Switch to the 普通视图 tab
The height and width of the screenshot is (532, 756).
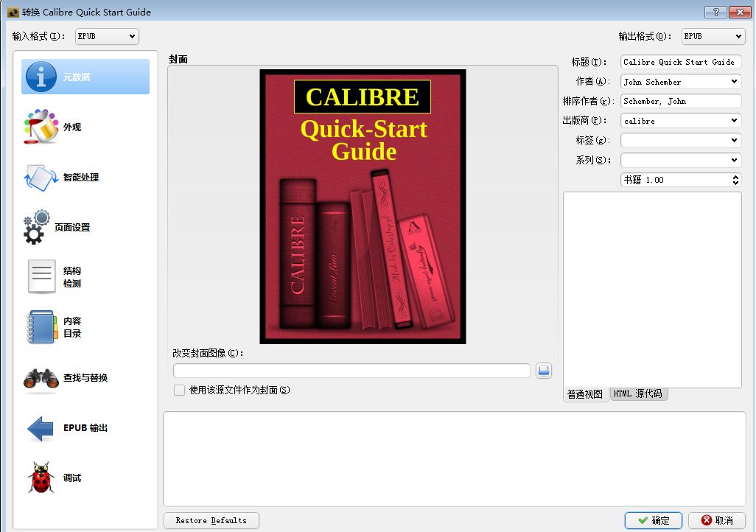585,394
